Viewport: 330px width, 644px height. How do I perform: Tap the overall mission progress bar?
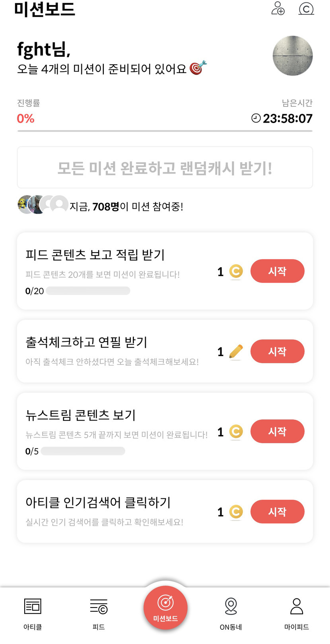coord(165,131)
